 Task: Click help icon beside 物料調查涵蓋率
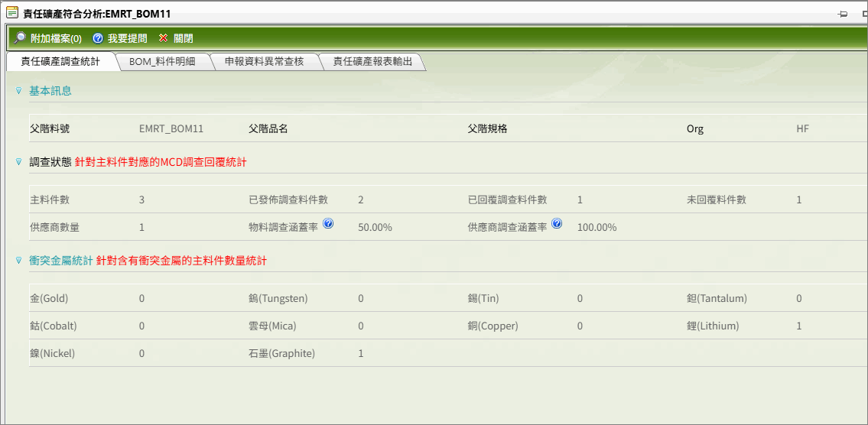pos(328,224)
